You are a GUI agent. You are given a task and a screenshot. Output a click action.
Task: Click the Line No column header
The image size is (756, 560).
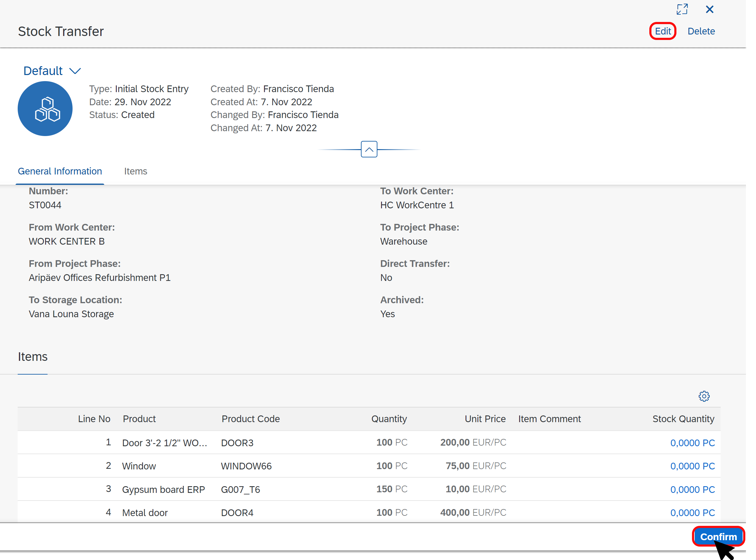(94, 419)
